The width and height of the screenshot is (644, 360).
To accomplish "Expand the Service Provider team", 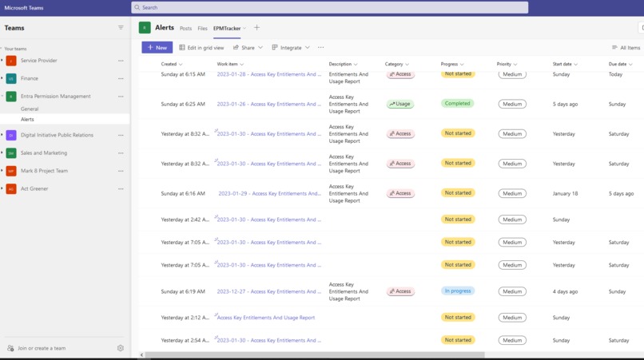I will click(2, 61).
